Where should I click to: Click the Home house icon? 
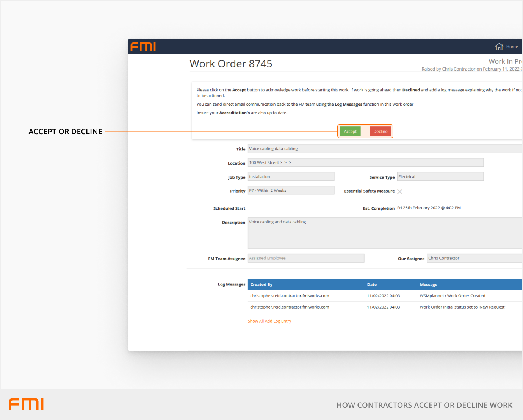click(499, 47)
